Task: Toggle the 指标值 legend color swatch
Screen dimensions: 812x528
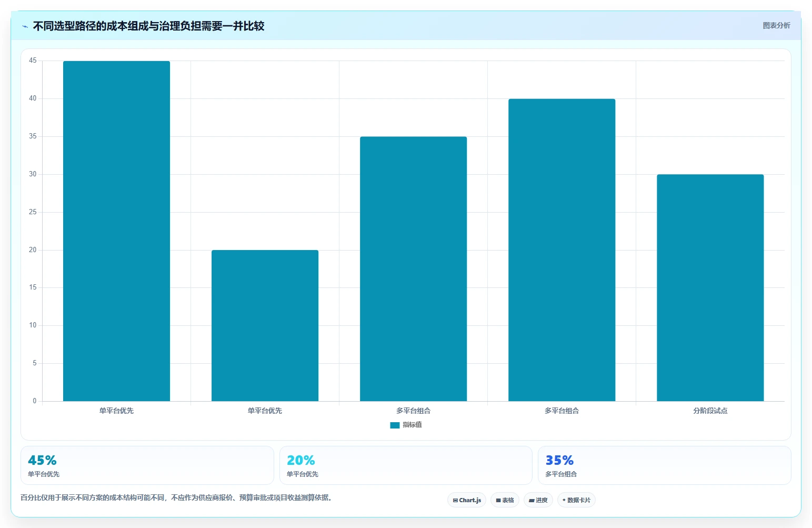Action: tap(395, 425)
